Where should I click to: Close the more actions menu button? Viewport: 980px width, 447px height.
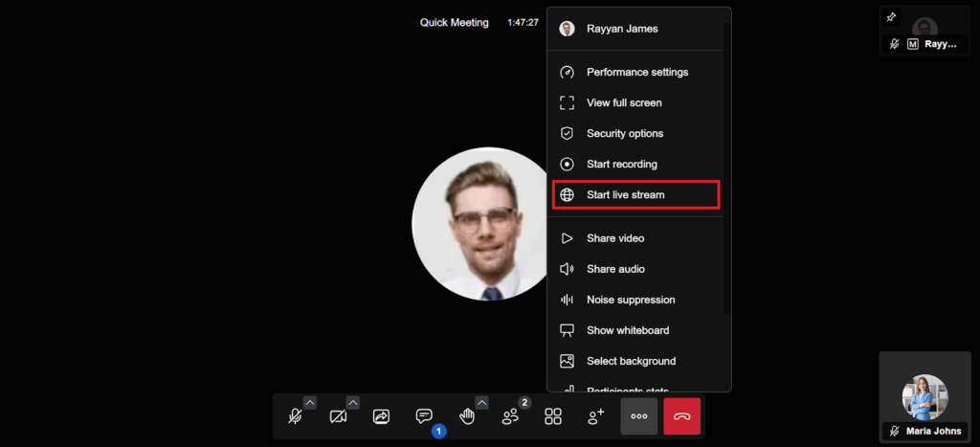[639, 416]
